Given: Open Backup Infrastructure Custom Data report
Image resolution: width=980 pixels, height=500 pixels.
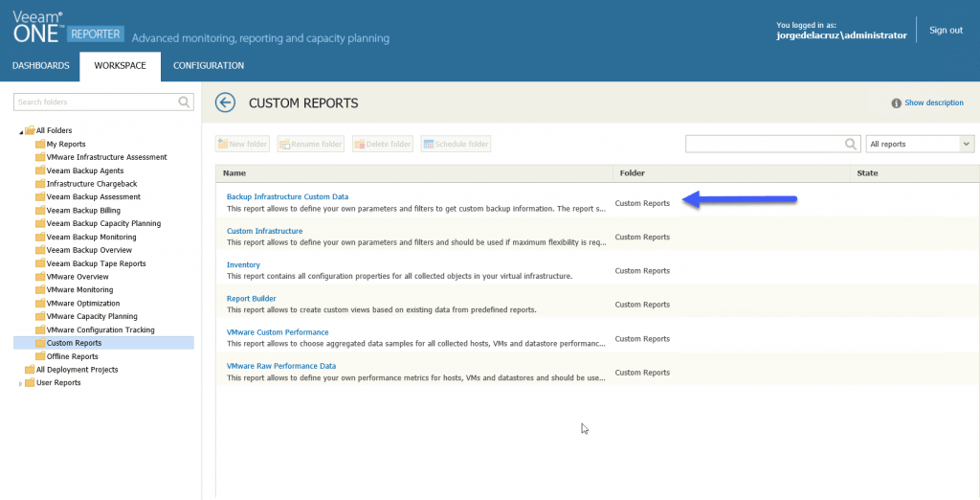Looking at the screenshot, I should coord(287,196).
